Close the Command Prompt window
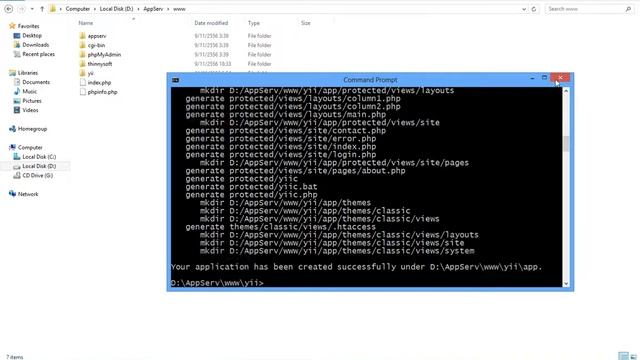This screenshot has height=360, width=640. click(560, 78)
